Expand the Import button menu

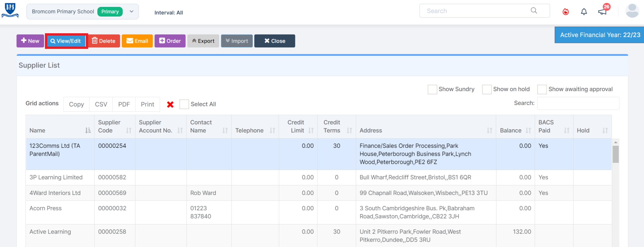coord(237,41)
